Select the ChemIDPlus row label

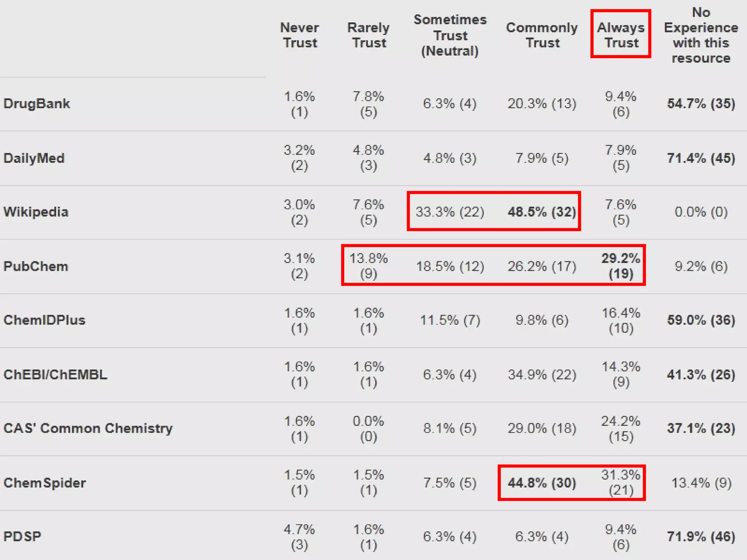(x=44, y=320)
